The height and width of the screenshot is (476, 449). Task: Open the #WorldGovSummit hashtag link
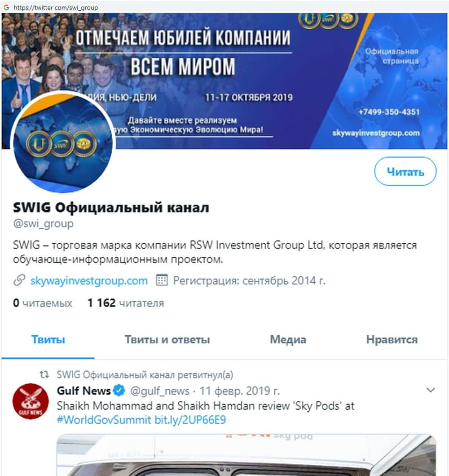(104, 420)
